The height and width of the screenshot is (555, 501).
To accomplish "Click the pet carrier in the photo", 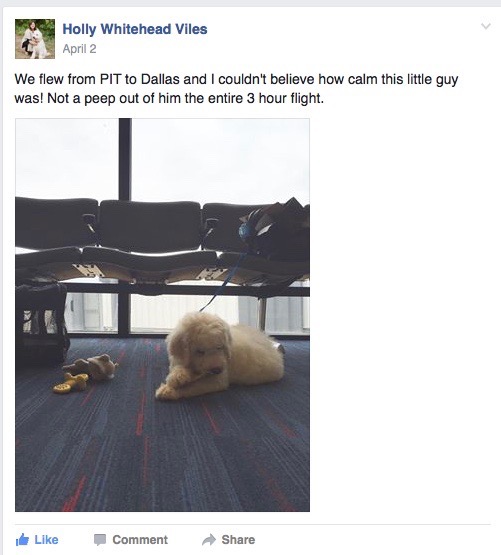I will (x=41, y=320).
